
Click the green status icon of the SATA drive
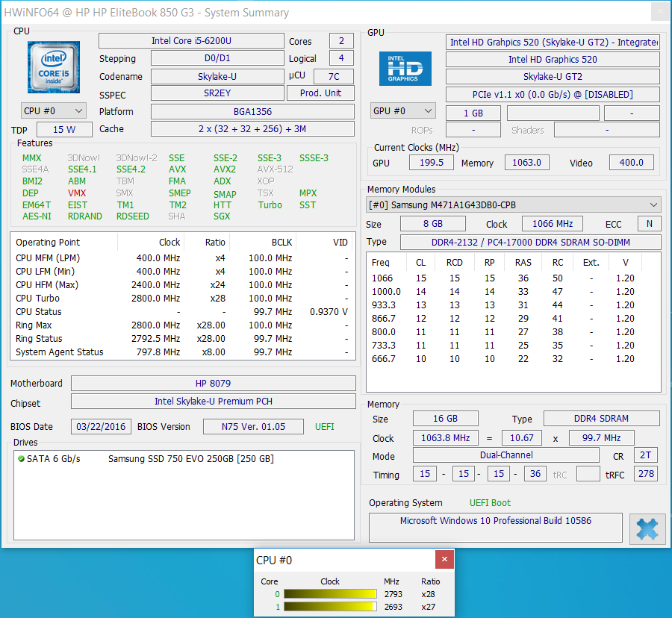21,459
